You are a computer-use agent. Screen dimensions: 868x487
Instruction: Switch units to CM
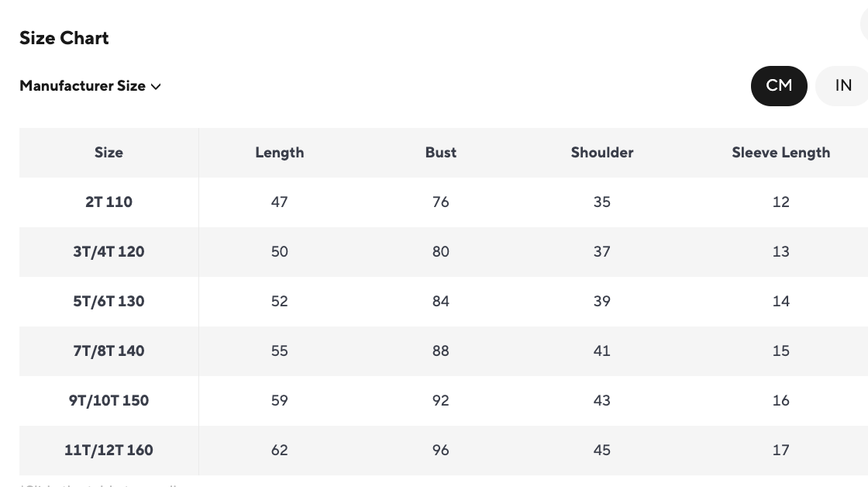pyautogui.click(x=779, y=85)
